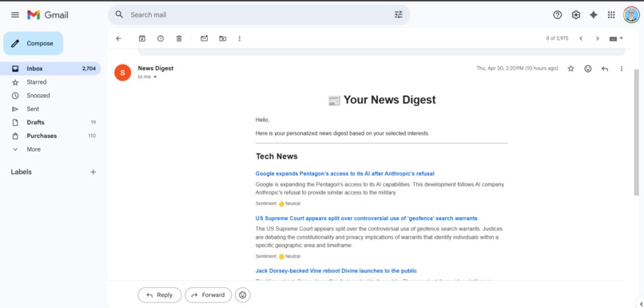644x308 pixels.
Task: Show search options filter icon
Action: click(x=399, y=15)
